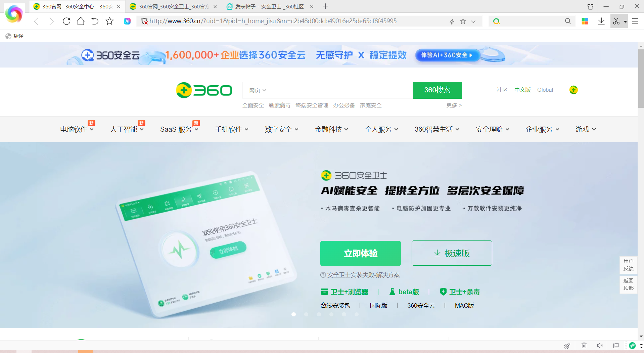Click the magnifier icon in the browser search box

point(568,21)
